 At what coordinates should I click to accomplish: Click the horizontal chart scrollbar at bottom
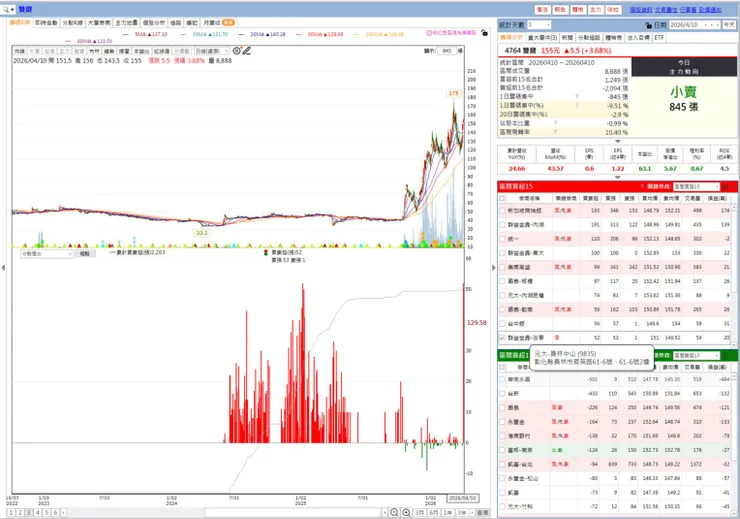pos(293,512)
